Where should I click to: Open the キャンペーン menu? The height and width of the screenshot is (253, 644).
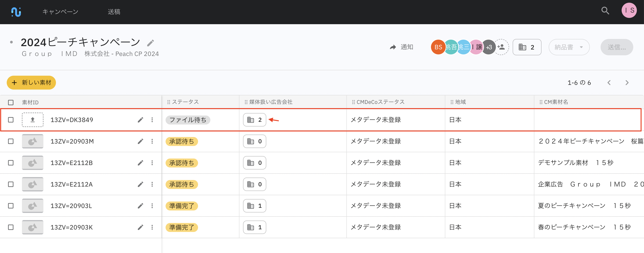coord(60,12)
